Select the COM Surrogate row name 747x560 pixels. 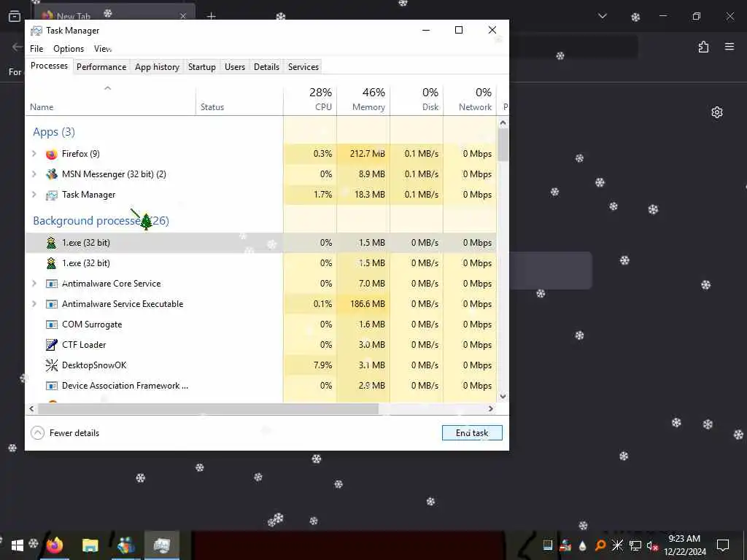[x=92, y=324]
